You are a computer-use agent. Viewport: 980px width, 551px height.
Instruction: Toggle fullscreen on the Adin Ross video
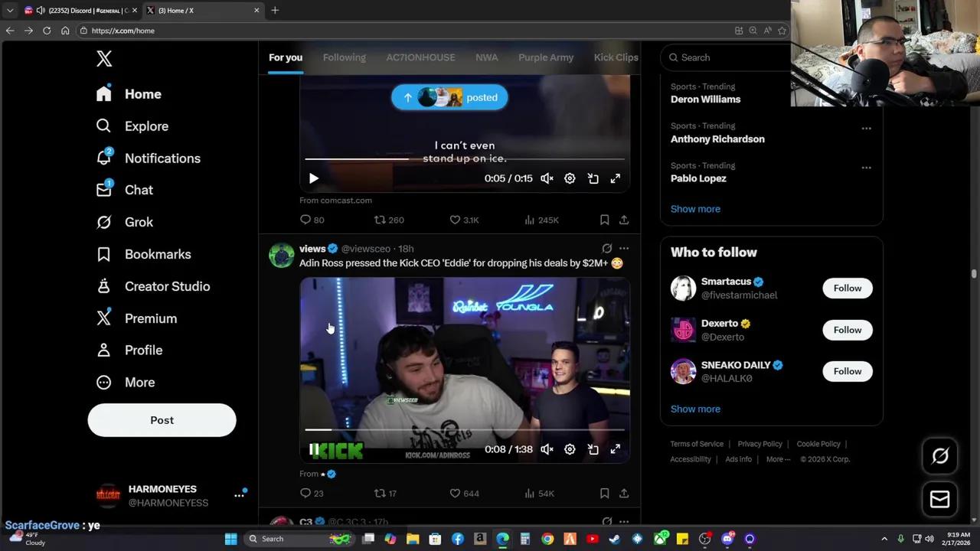pyautogui.click(x=616, y=449)
